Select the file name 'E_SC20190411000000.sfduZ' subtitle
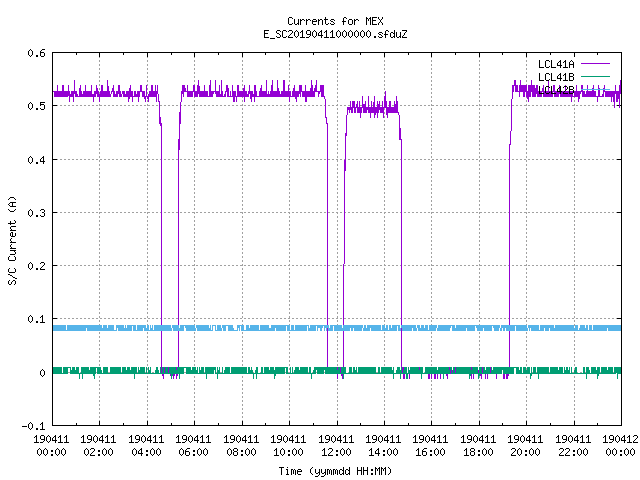Image resolution: width=640 pixels, height=480 pixels. [335, 34]
